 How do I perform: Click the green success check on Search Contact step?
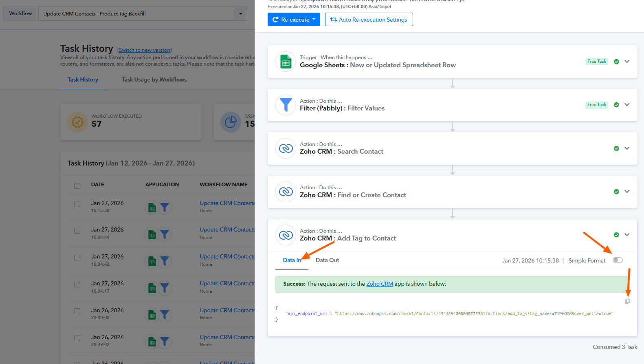tap(616, 148)
